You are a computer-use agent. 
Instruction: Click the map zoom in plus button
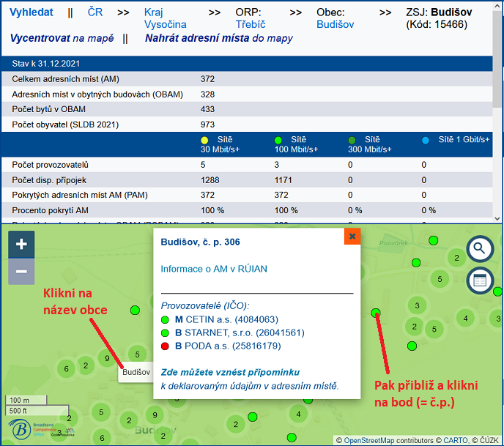pyautogui.click(x=21, y=245)
